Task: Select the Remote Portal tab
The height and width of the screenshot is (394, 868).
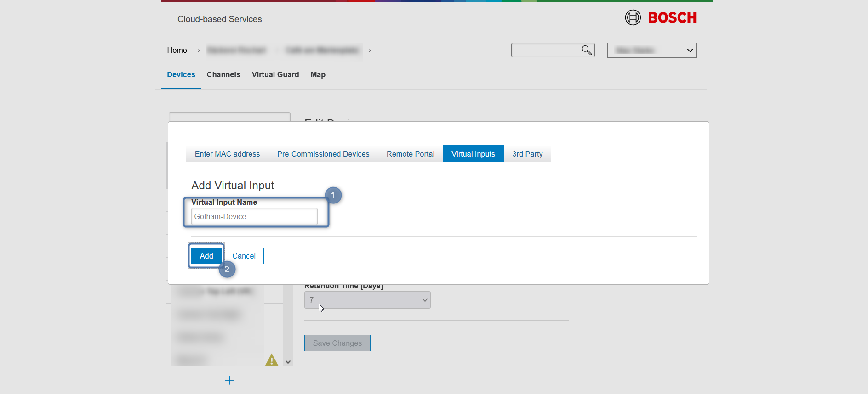Action: coord(410,154)
